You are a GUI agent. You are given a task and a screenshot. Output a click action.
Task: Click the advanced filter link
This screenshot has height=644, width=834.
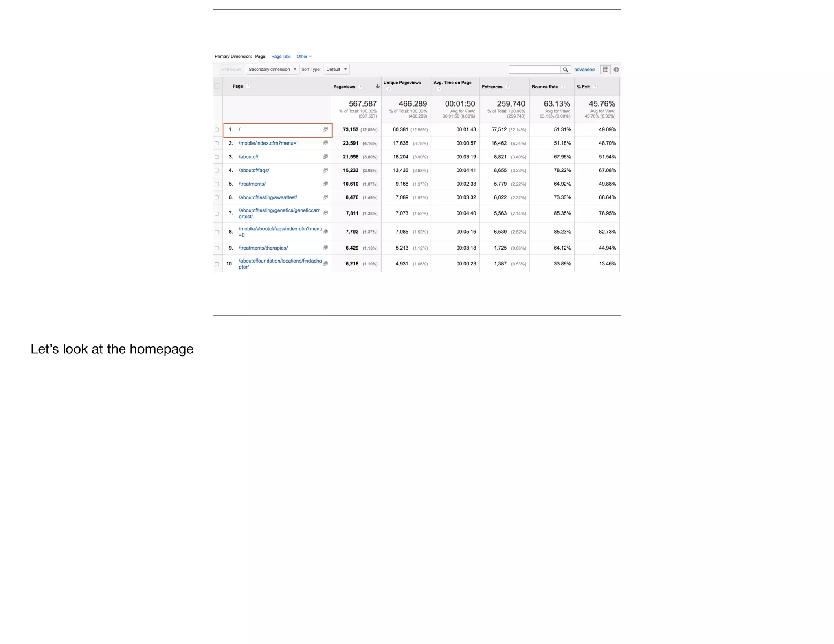pos(584,70)
